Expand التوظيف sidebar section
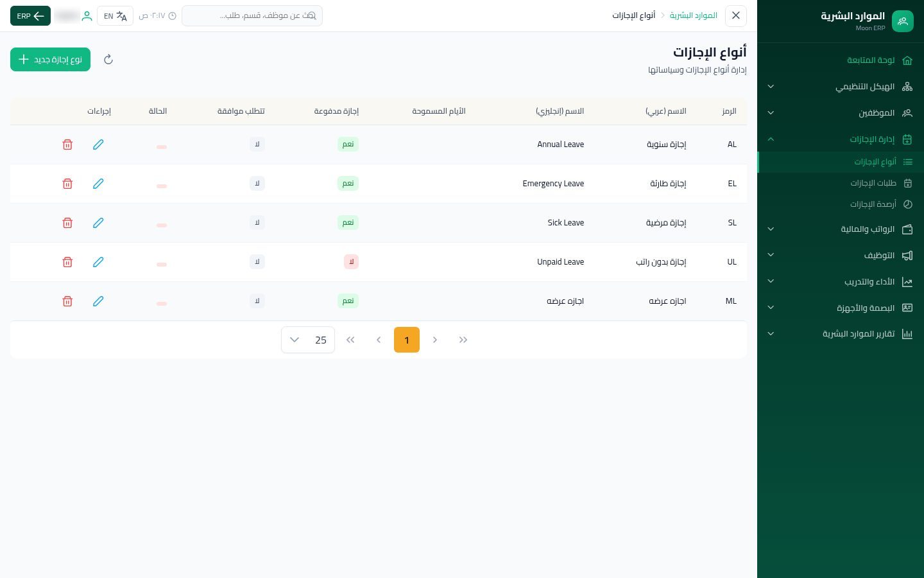Screen dimensions: 924x578 841,256
